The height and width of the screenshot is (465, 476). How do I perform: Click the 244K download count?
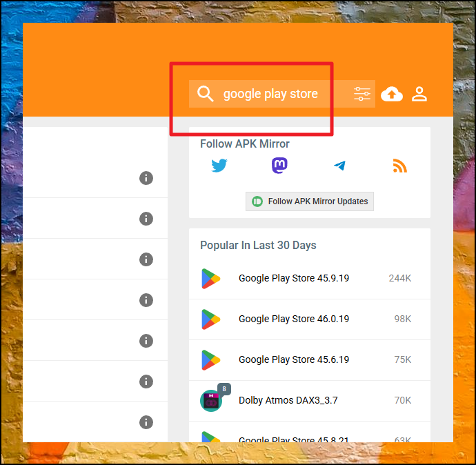point(400,278)
